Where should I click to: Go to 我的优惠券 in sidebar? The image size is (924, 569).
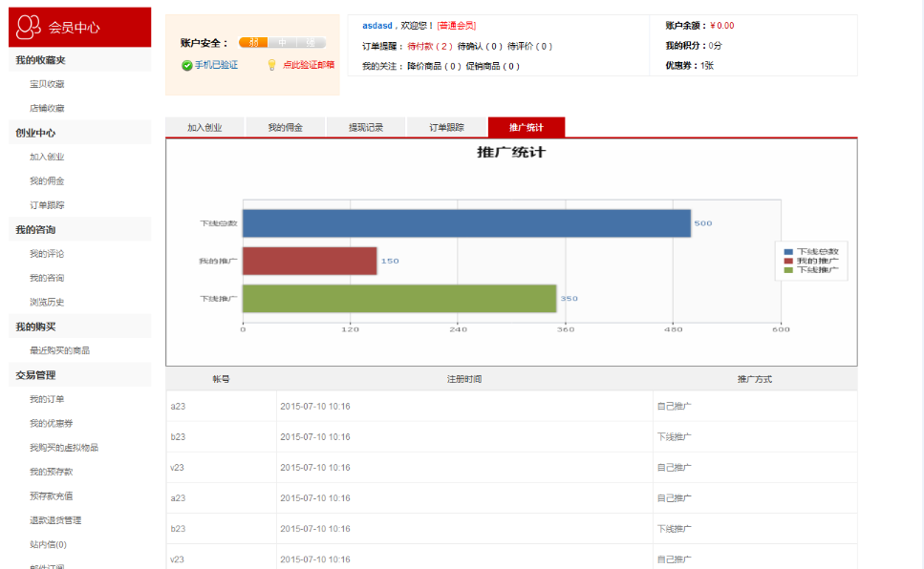pyautogui.click(x=50, y=424)
